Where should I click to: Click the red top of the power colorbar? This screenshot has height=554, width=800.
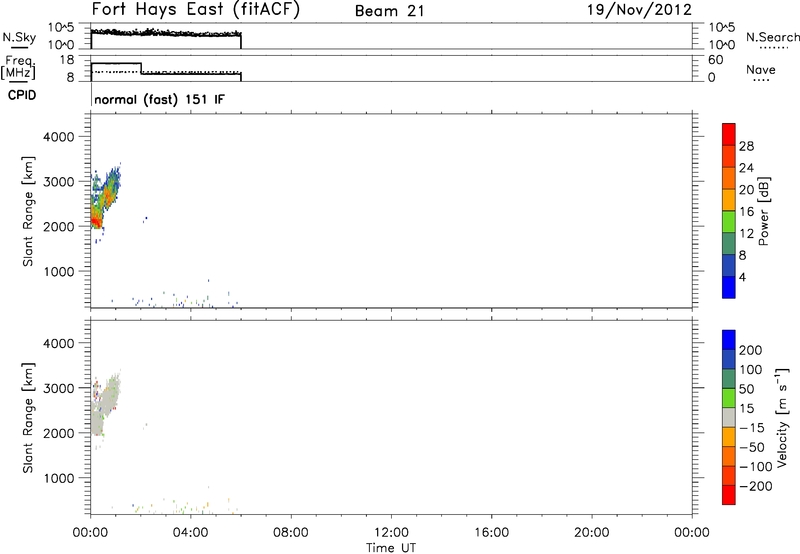(729, 134)
